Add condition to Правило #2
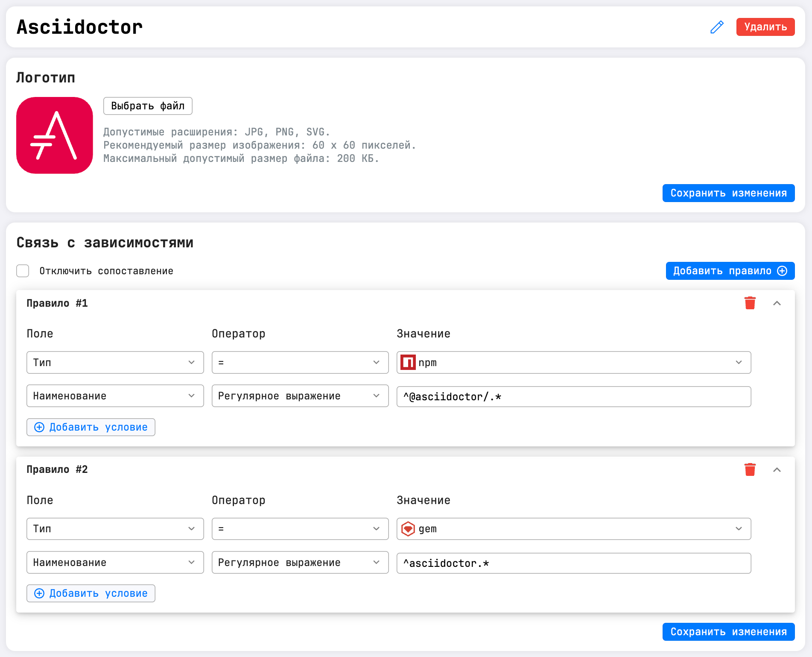 [91, 593]
